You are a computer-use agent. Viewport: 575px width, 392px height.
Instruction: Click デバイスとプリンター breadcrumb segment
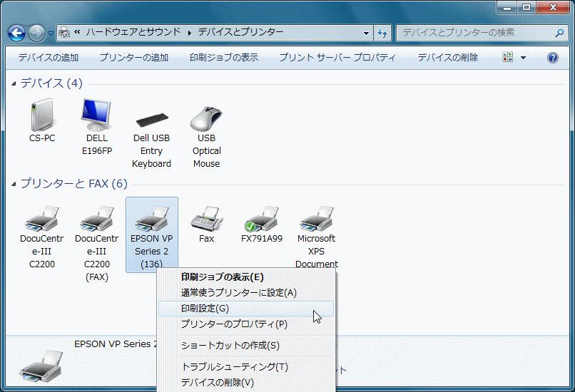[240, 32]
